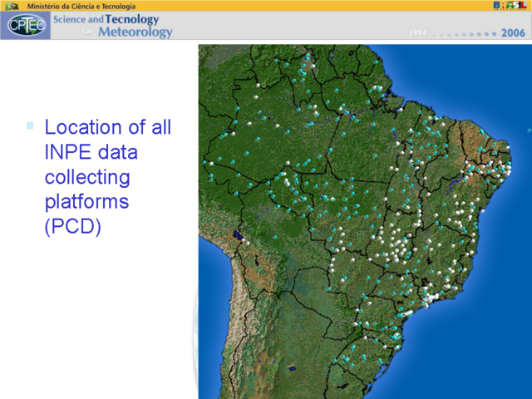Click the colorful BRASIL logo
Viewport: 532px width, 399px height.
(x=509, y=6)
